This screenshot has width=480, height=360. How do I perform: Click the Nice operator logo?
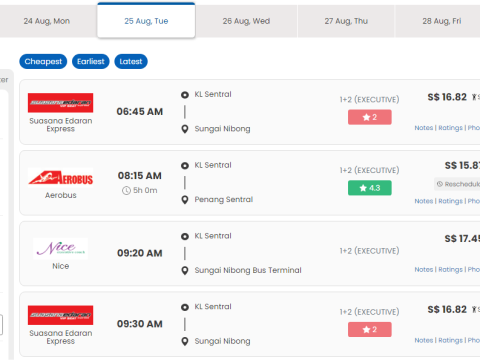[x=60, y=248]
